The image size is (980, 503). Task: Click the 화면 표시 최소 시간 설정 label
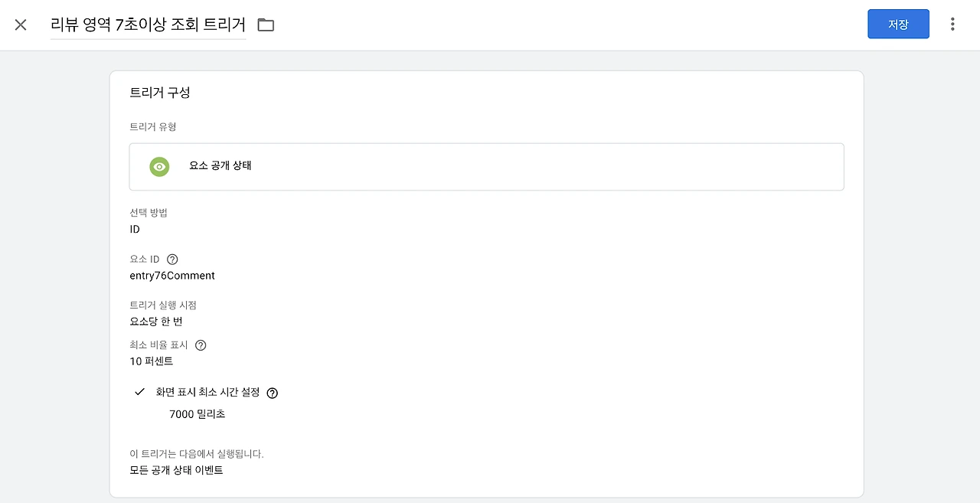point(207,392)
